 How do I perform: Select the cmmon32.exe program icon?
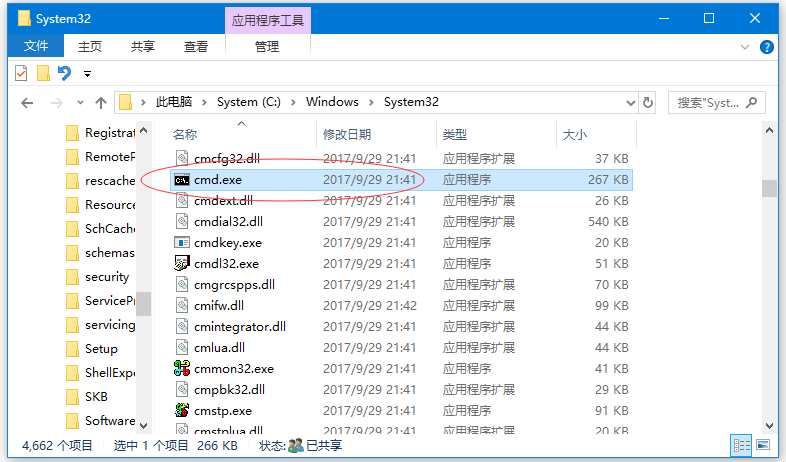pyautogui.click(x=181, y=368)
